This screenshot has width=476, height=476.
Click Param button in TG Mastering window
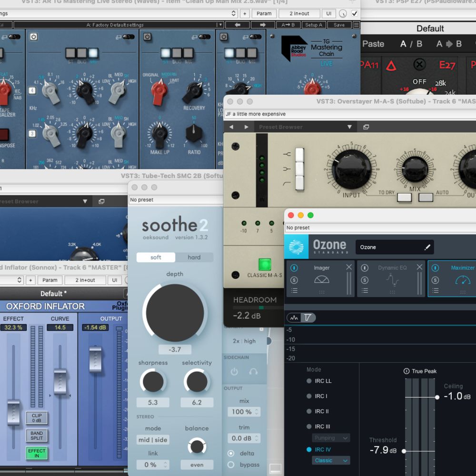(264, 13)
